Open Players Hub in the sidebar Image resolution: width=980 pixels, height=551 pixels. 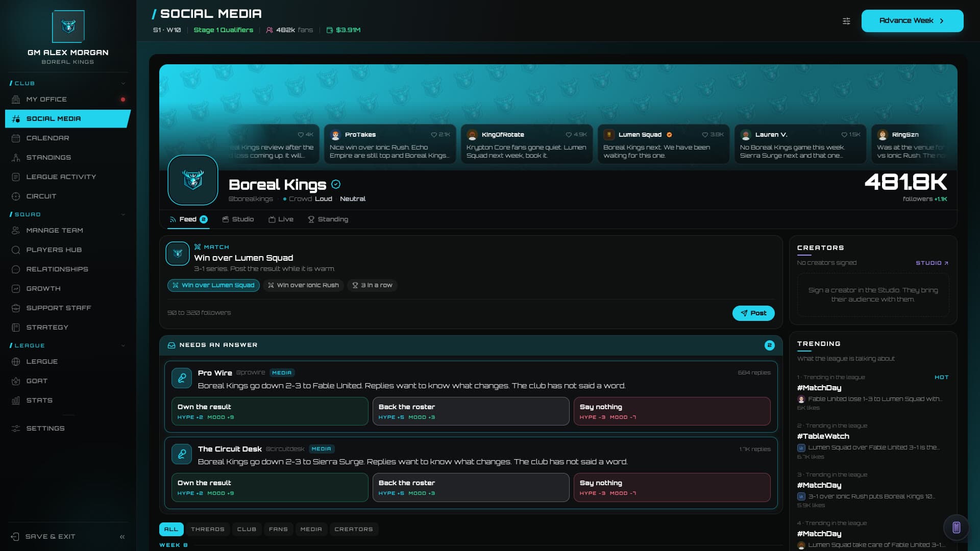pos(68,250)
